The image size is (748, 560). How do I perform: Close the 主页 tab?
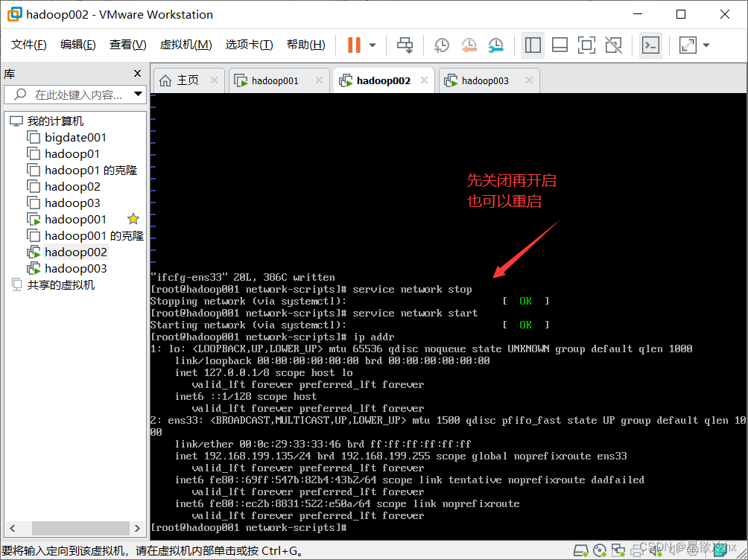[214, 80]
